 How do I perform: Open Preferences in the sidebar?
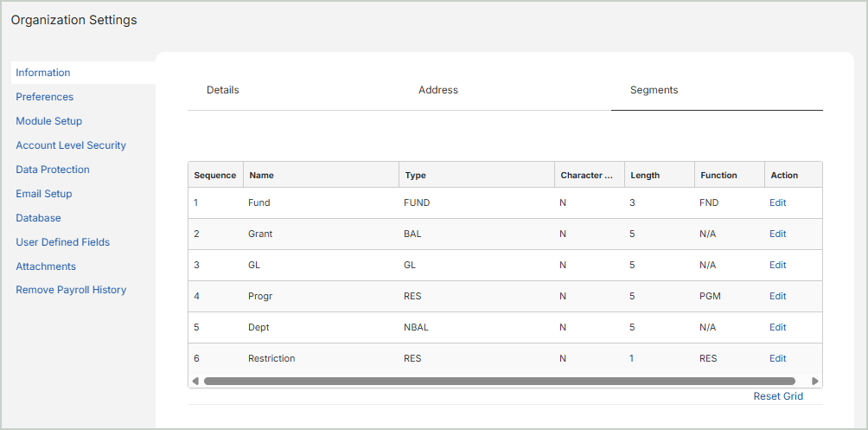[44, 97]
